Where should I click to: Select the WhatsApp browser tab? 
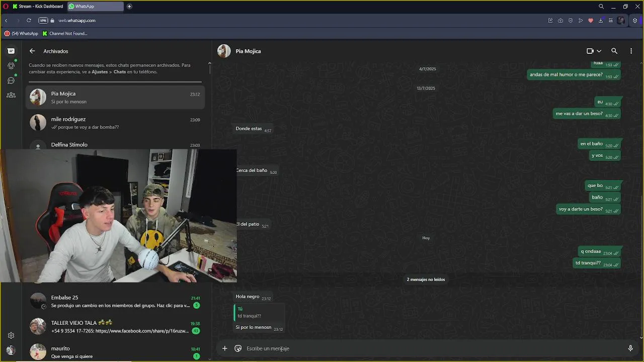(95, 7)
